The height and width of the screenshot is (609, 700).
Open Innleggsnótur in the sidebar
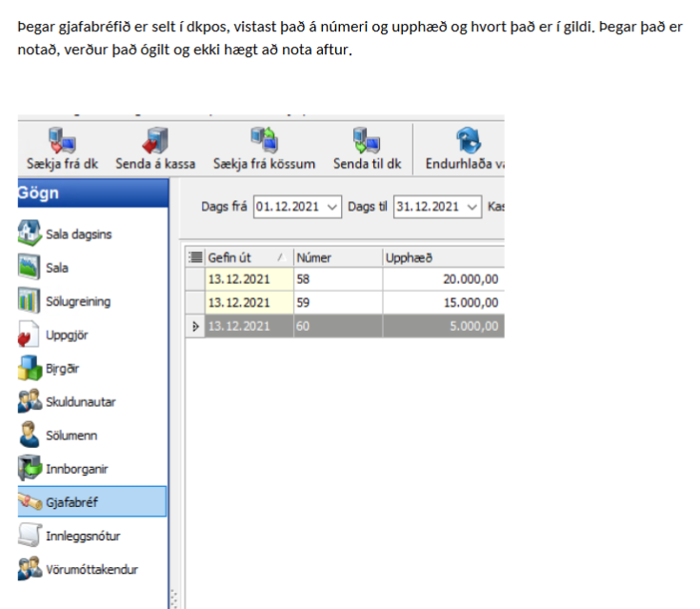coord(82,536)
